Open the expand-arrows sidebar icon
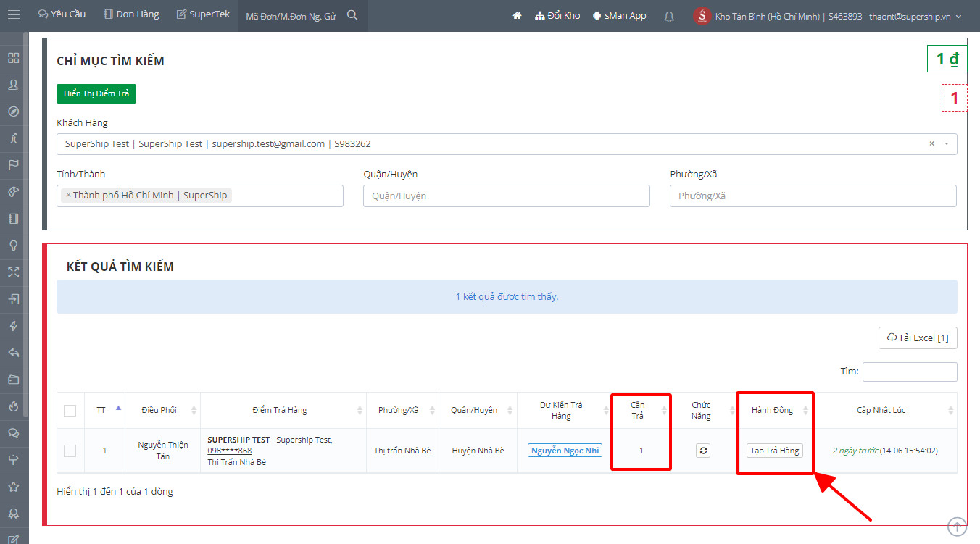 [13, 272]
